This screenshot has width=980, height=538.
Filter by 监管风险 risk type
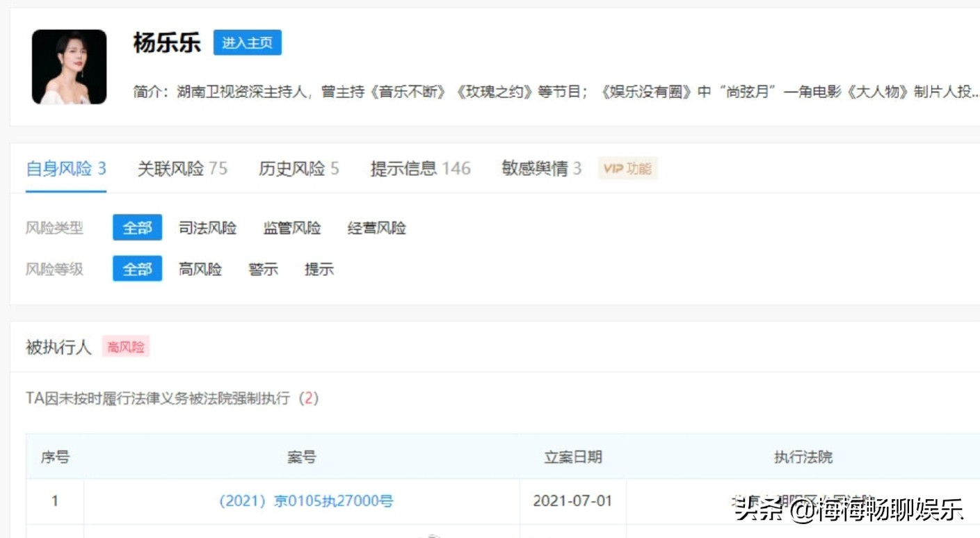coord(291,227)
